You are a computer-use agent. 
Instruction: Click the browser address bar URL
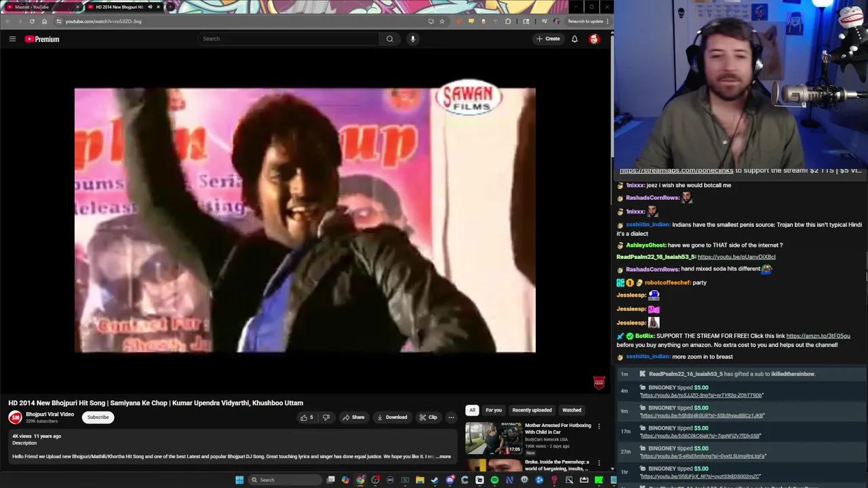coord(103,21)
